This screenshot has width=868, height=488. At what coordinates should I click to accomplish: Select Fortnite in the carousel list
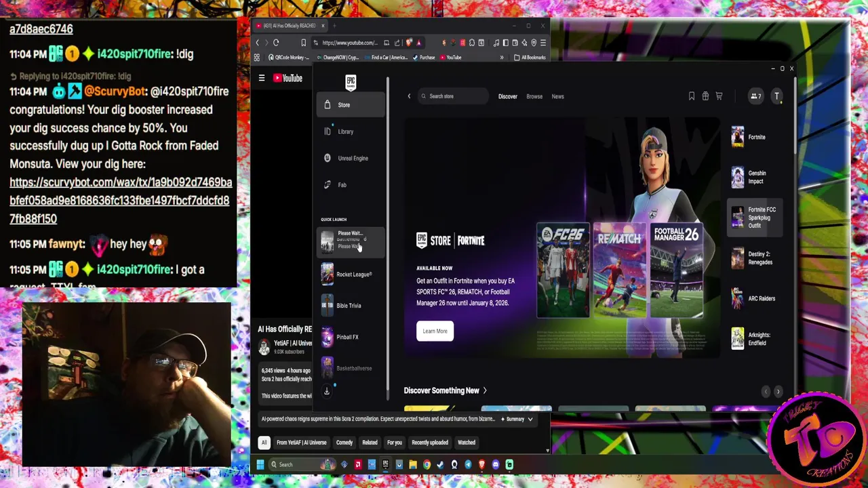point(755,137)
